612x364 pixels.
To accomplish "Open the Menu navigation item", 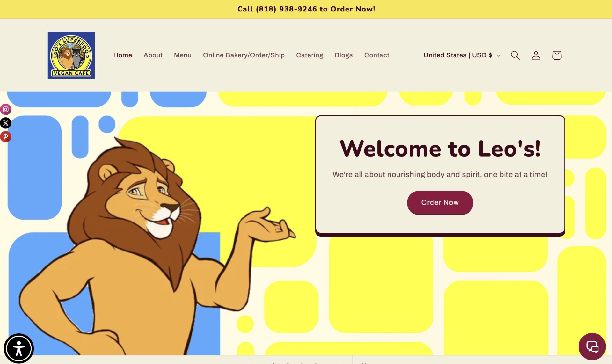I will [x=183, y=55].
